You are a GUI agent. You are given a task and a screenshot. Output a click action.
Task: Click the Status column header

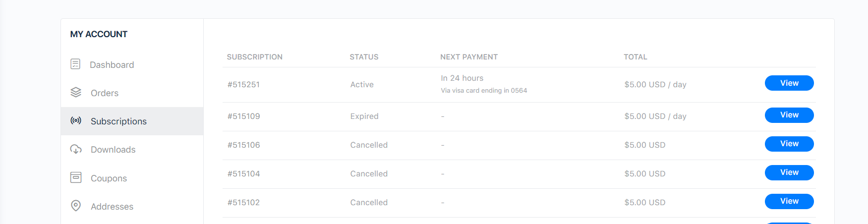tap(364, 57)
